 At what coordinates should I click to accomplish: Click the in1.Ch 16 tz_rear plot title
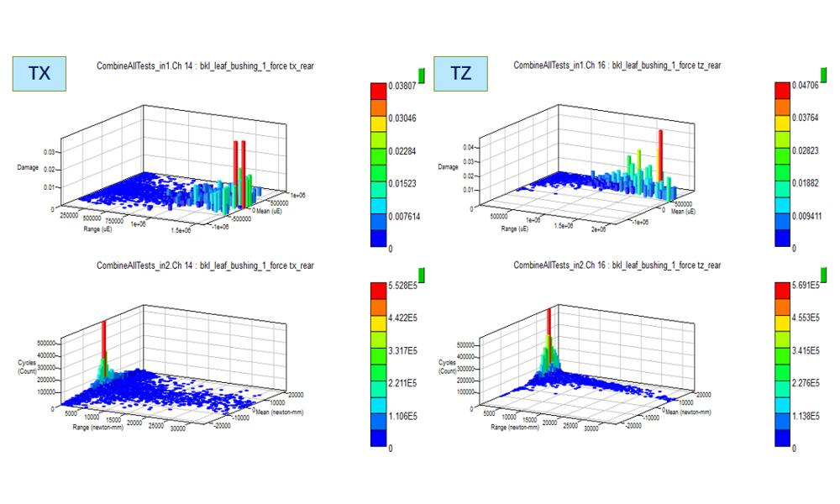(x=617, y=65)
